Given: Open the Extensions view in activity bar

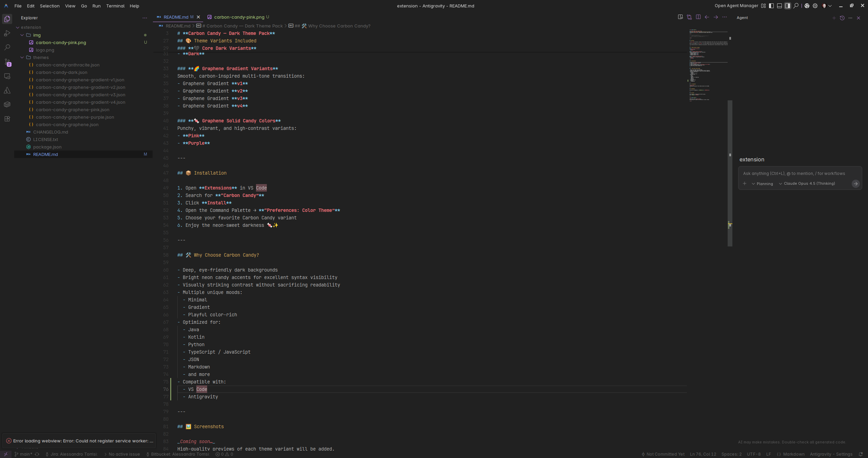Looking at the screenshot, I should coord(7,119).
